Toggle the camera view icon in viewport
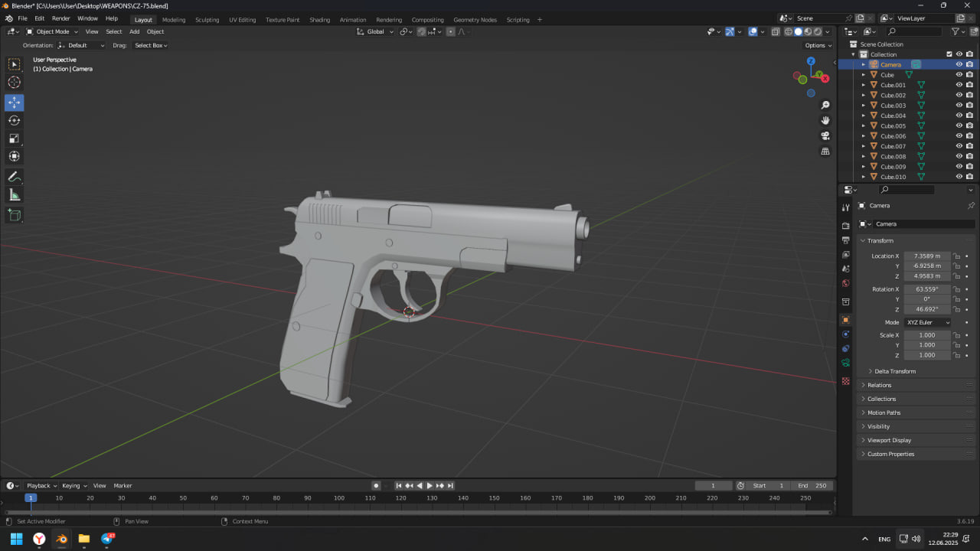The width and height of the screenshot is (980, 551). point(825,135)
